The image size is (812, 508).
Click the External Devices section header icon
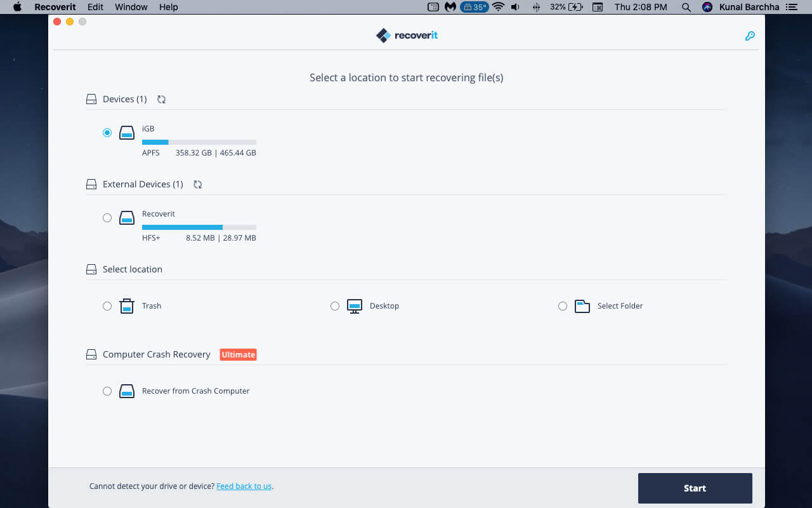pyautogui.click(x=91, y=184)
